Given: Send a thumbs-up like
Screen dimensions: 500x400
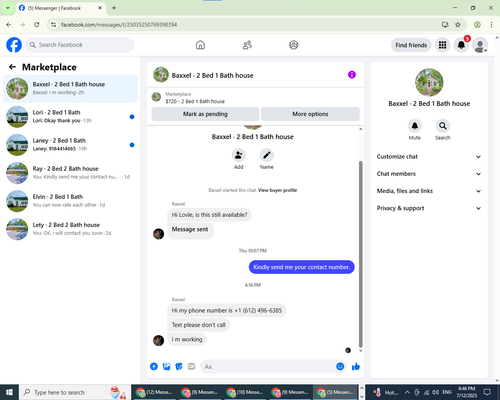Looking at the screenshot, I should (356, 367).
